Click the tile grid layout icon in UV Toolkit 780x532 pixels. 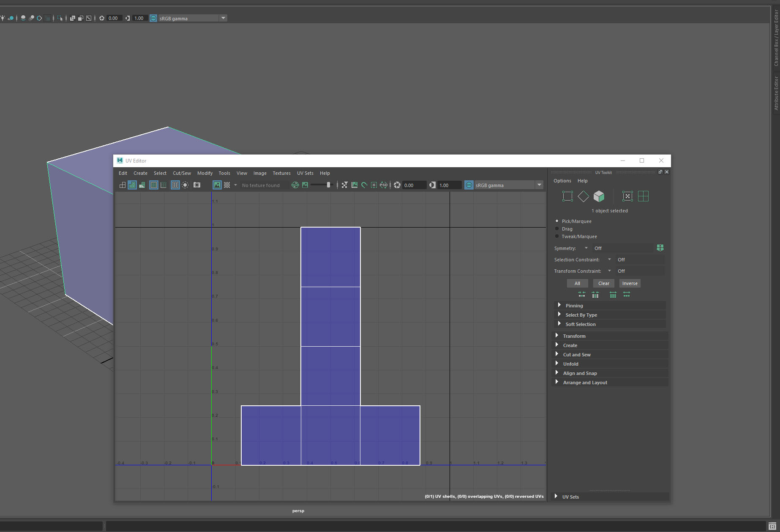pos(644,196)
